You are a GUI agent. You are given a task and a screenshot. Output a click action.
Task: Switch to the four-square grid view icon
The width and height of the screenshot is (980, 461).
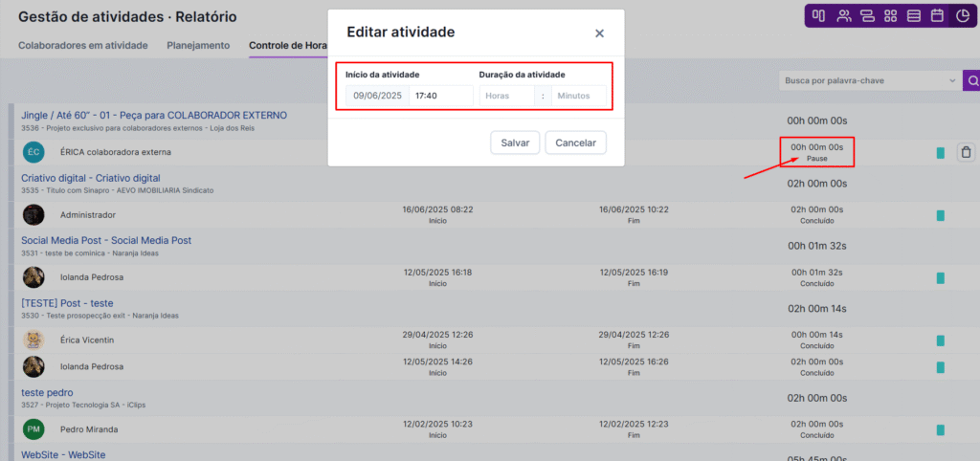[891, 15]
